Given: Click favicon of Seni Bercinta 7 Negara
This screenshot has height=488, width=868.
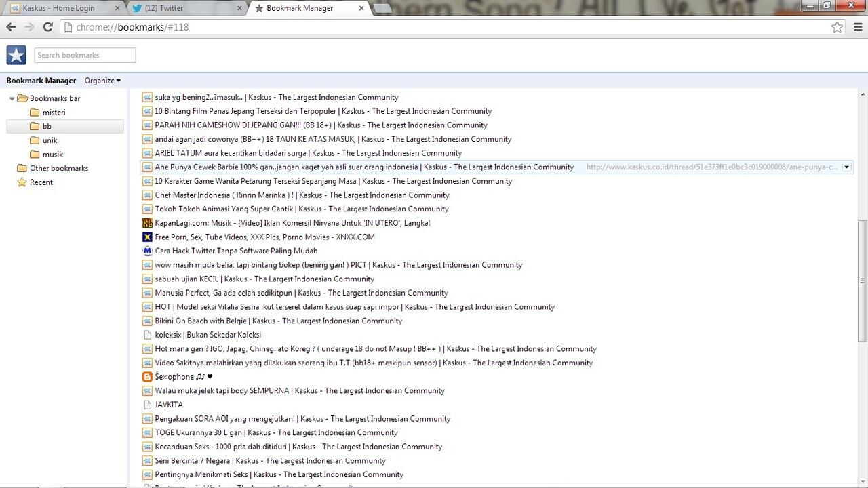Looking at the screenshot, I should pyautogui.click(x=147, y=460).
